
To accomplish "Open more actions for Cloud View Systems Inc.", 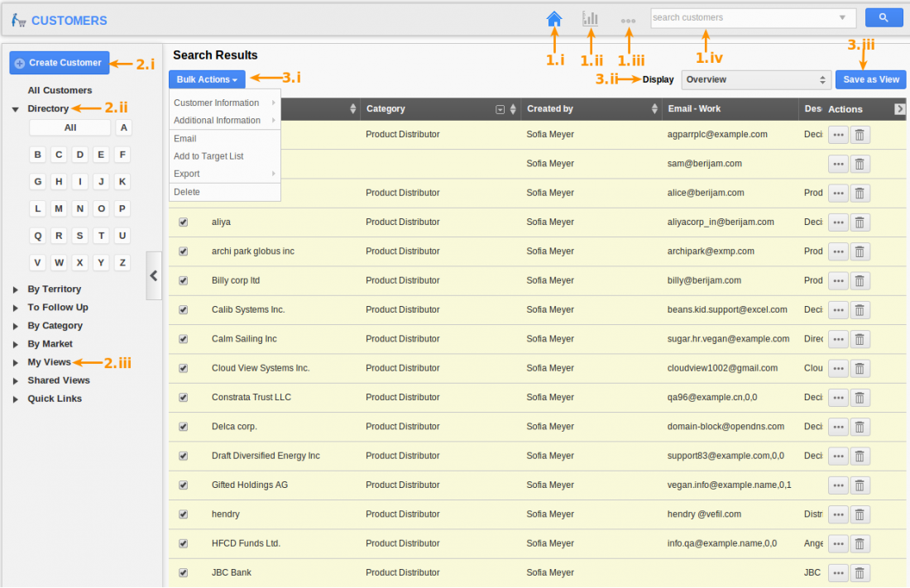I will 838,369.
